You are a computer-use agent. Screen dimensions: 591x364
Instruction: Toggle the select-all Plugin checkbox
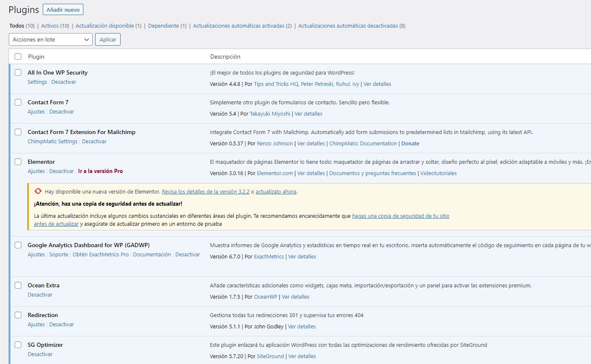(x=18, y=57)
